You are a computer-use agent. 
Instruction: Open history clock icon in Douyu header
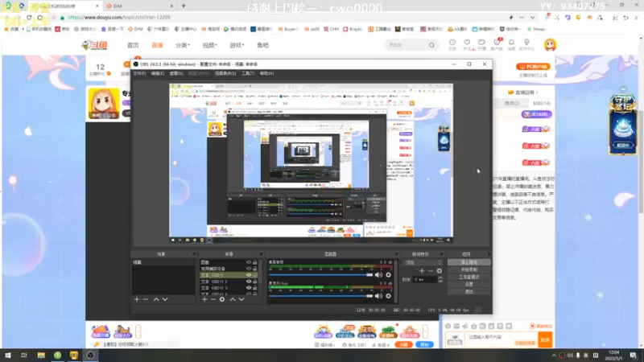coord(452,44)
